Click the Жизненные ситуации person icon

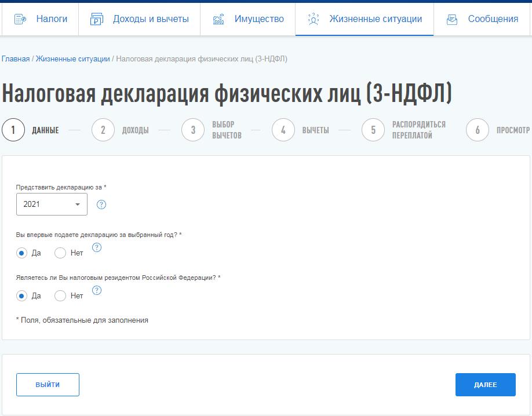coord(313,19)
